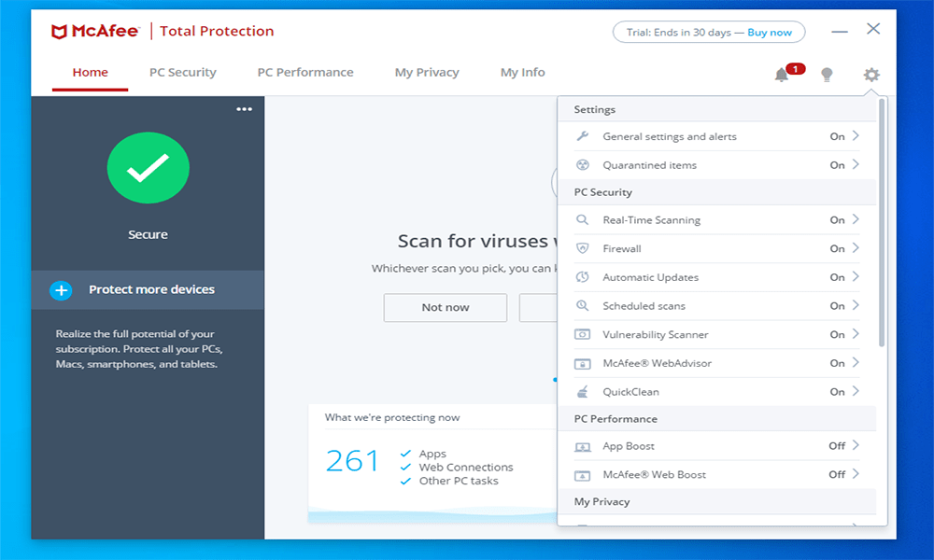Click the lightbulb tips icon

point(827,75)
